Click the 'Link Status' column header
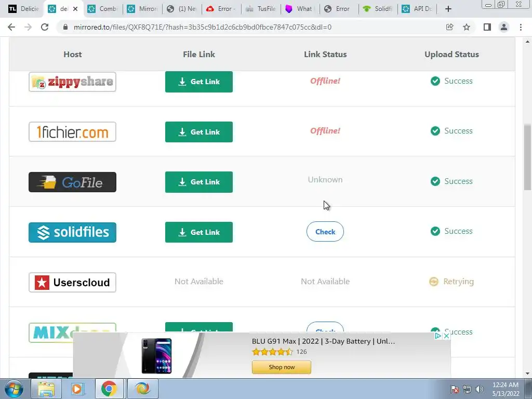Viewport: 532px width, 399px height. click(325, 54)
